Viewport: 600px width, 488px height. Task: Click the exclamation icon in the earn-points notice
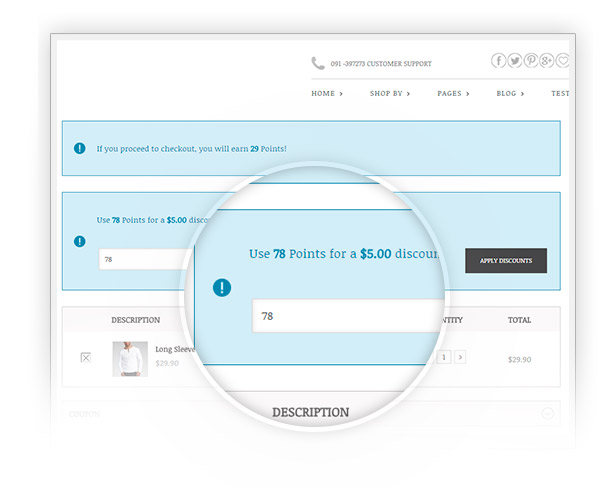pyautogui.click(x=80, y=148)
